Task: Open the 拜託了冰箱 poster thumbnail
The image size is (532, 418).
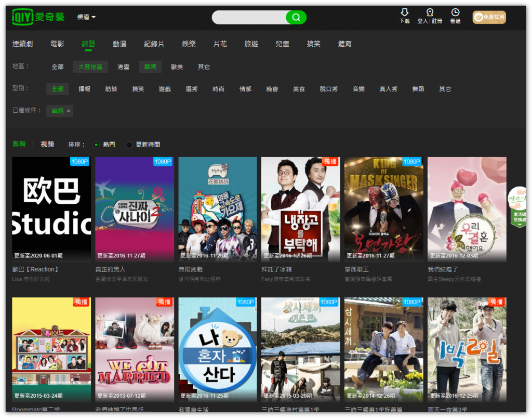Action: point(301,209)
